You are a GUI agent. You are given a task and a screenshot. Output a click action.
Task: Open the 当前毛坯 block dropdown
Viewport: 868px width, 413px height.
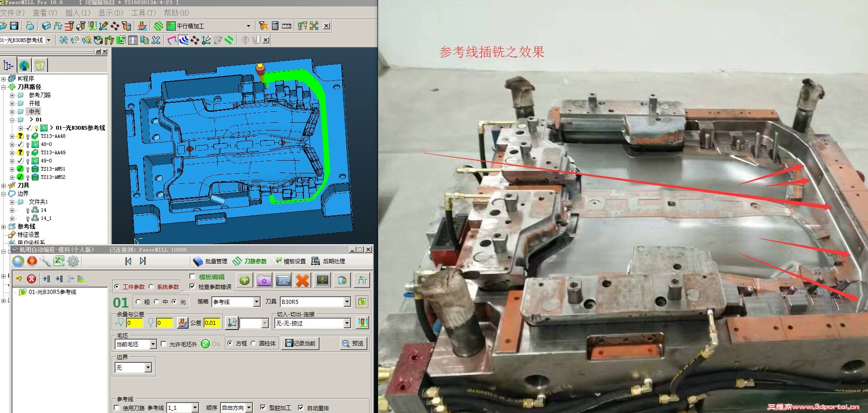[x=153, y=344]
